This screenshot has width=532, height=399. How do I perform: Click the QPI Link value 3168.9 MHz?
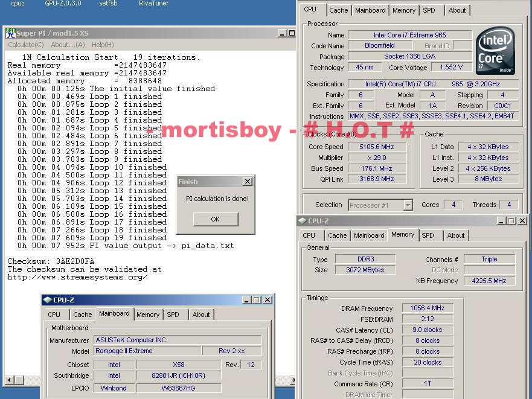pyautogui.click(x=377, y=179)
